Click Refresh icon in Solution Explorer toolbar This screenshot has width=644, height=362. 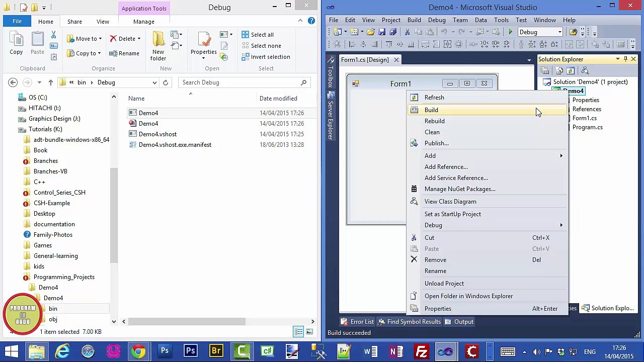point(571,71)
